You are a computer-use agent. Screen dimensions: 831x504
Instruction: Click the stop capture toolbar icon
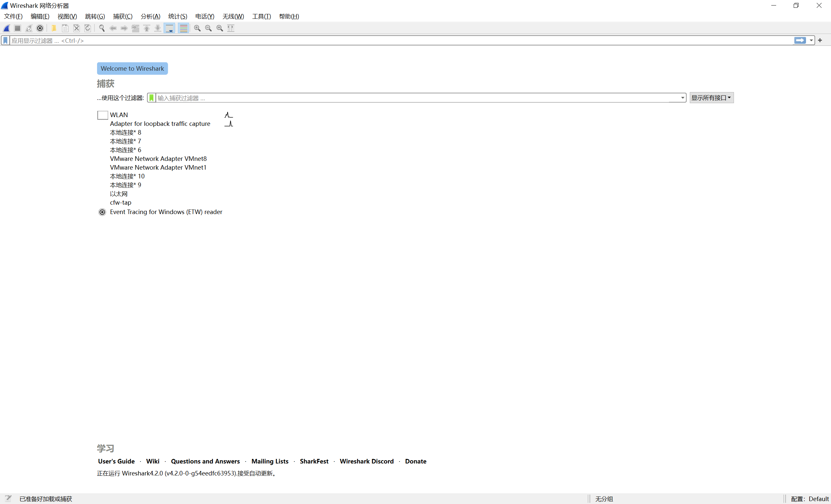pyautogui.click(x=18, y=28)
